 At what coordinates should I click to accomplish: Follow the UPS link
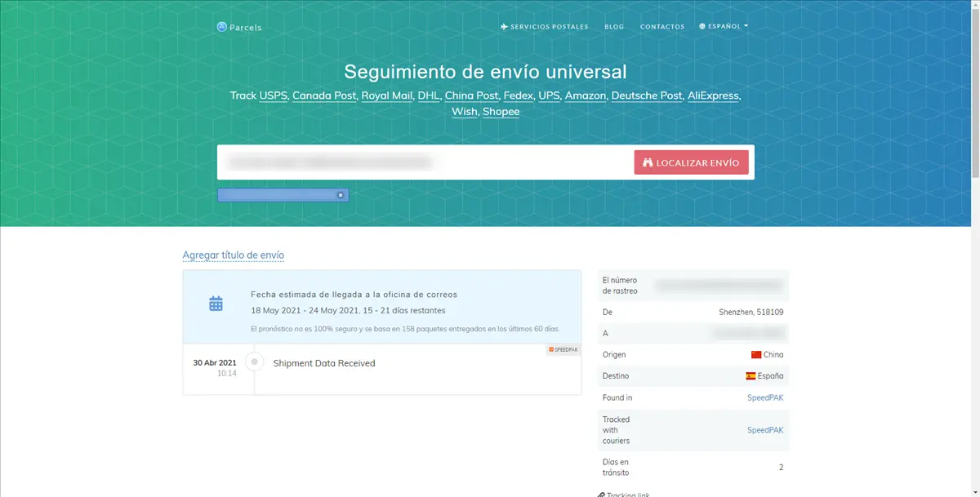tap(549, 95)
